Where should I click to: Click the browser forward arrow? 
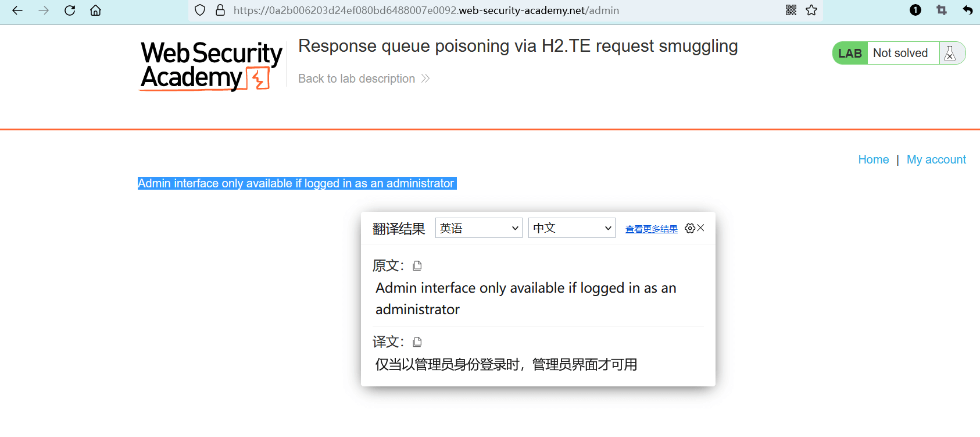tap(44, 10)
